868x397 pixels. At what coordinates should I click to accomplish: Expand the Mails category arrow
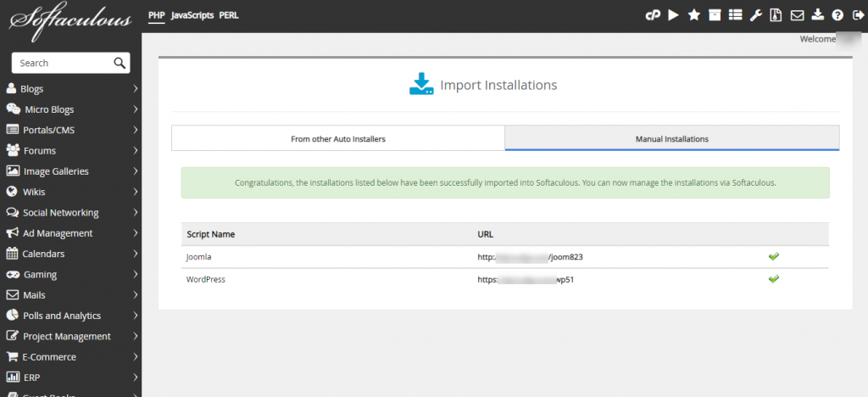tap(136, 295)
